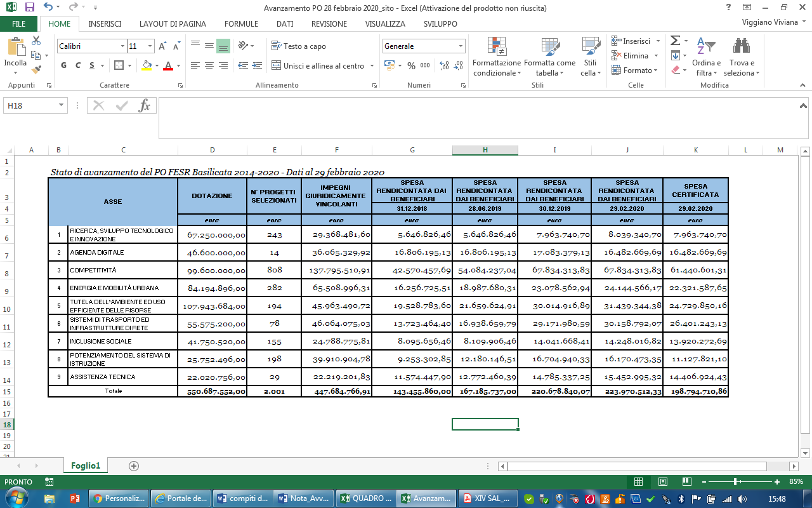Apply percent style to the cell
812x508 pixels.
[411, 65]
